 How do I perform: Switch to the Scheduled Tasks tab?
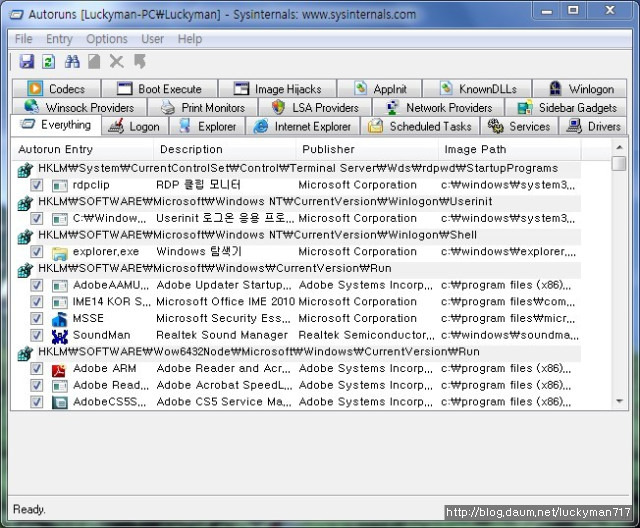click(420, 126)
